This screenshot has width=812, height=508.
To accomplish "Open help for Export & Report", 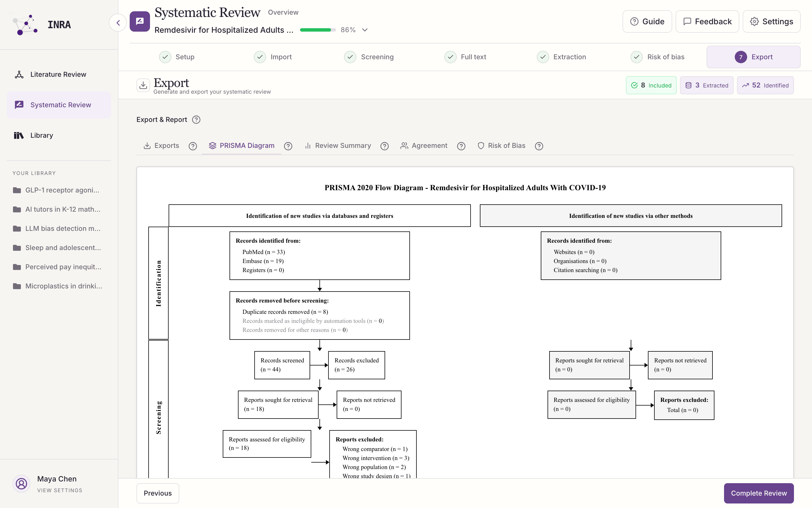I will pyautogui.click(x=196, y=120).
